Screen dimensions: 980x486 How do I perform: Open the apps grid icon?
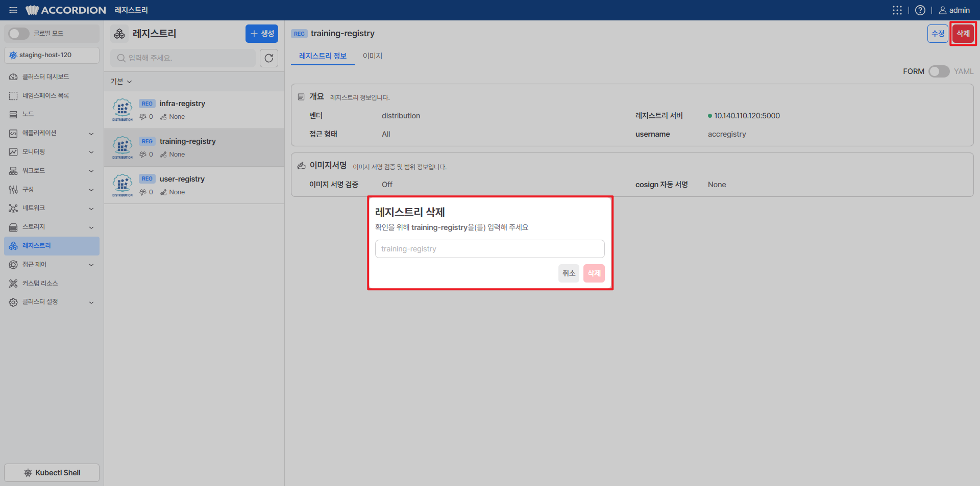point(897,10)
